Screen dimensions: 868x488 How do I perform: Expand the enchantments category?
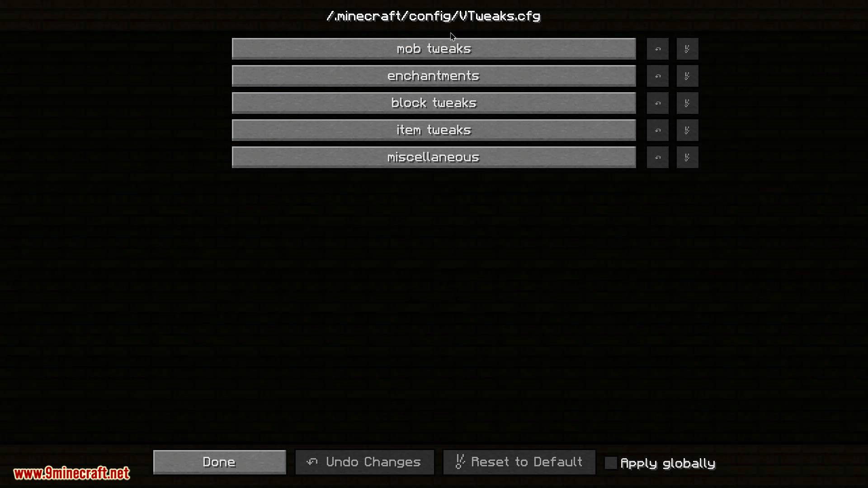click(434, 75)
